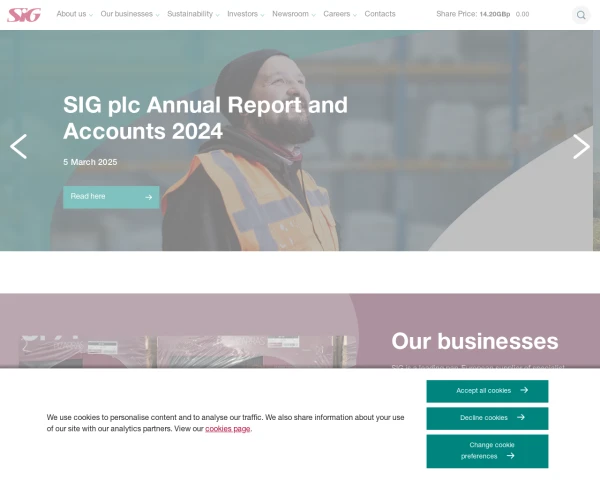
Task: Accept all cookies
Action: pyautogui.click(x=488, y=391)
